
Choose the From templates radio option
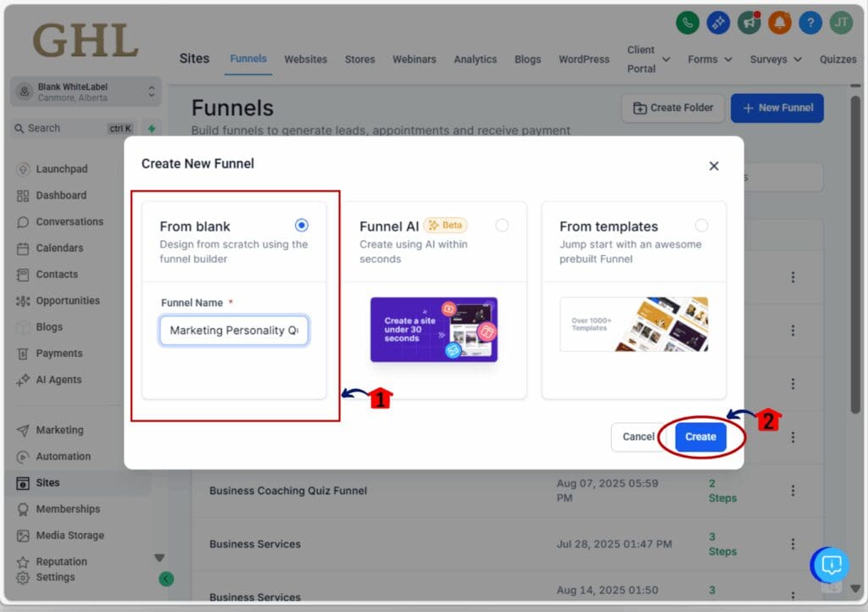coord(701,225)
